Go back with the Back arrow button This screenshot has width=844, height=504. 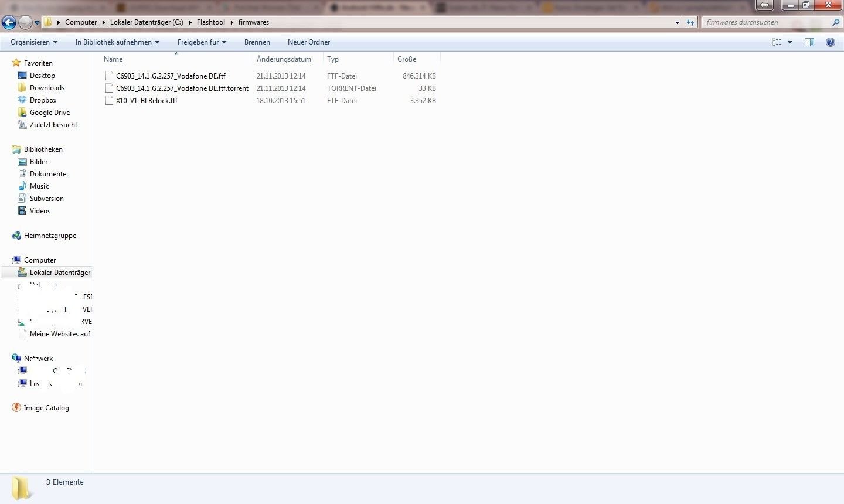click(x=9, y=23)
